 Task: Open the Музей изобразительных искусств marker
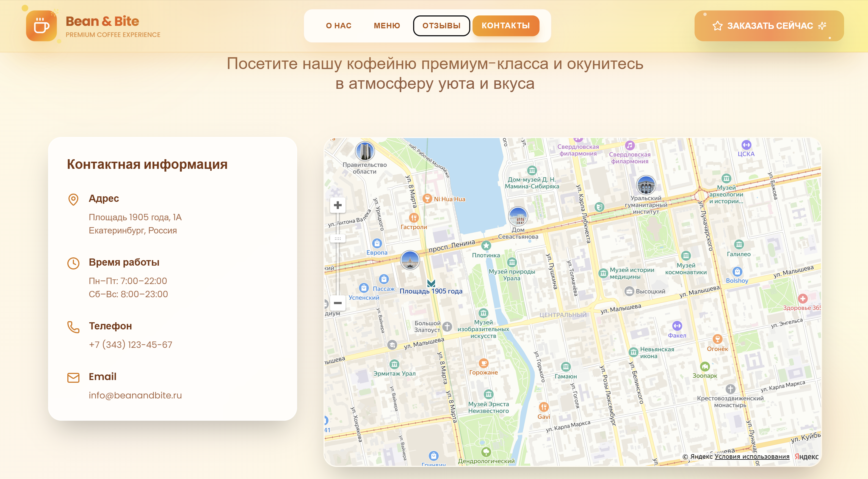click(483, 313)
